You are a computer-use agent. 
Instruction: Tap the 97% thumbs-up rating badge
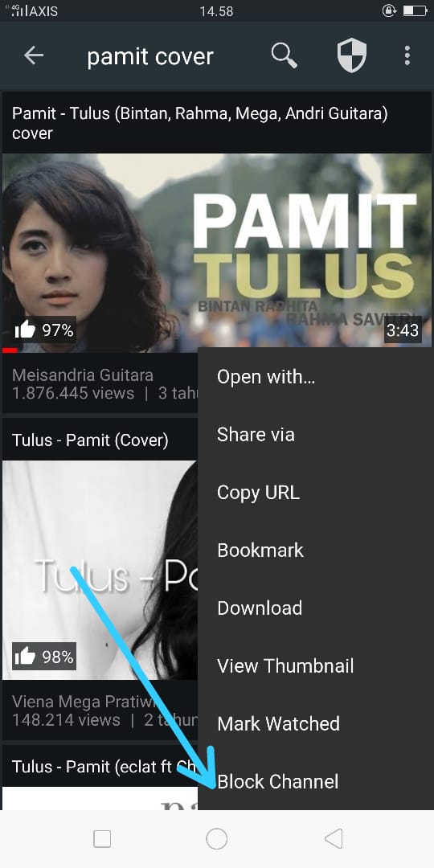tap(43, 330)
